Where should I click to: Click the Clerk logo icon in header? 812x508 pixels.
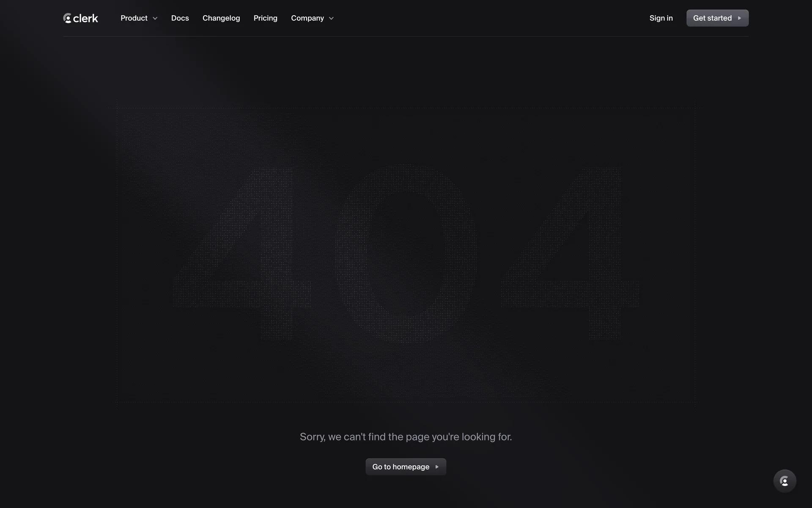67,18
